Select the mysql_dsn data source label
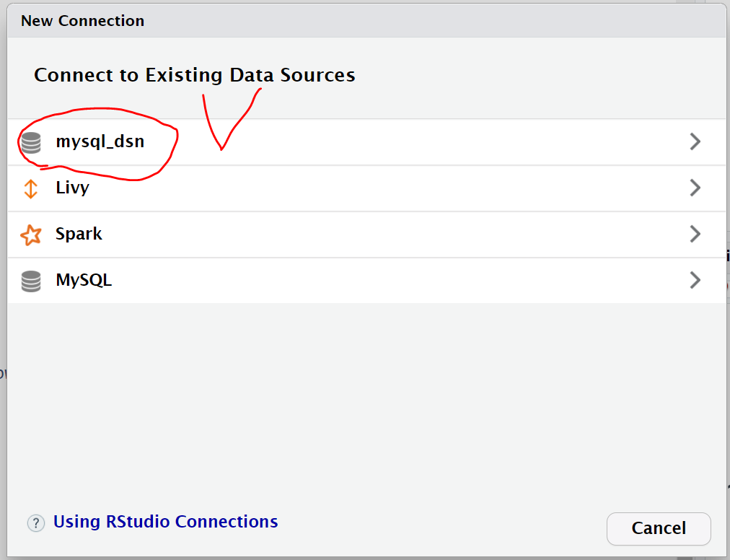This screenshot has height=560, width=730. [100, 141]
